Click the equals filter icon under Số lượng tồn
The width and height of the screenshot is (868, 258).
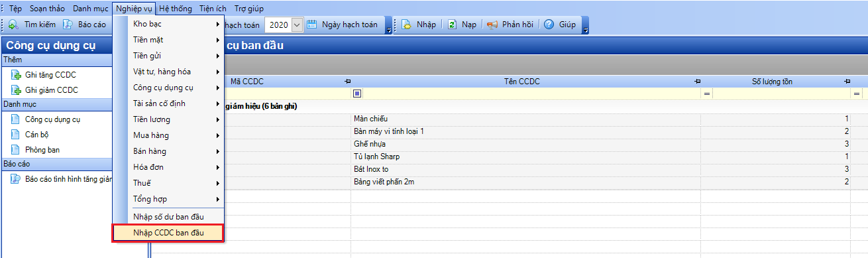pyautogui.click(x=707, y=94)
